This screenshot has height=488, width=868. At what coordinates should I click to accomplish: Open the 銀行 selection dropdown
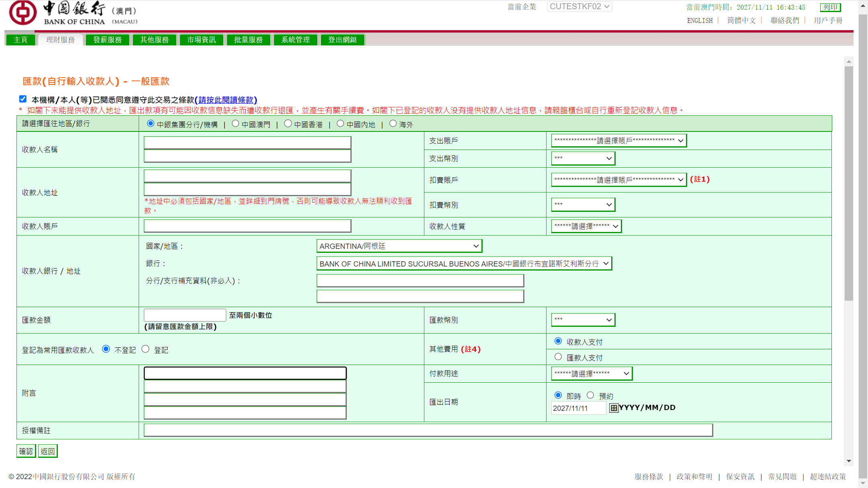[464, 264]
